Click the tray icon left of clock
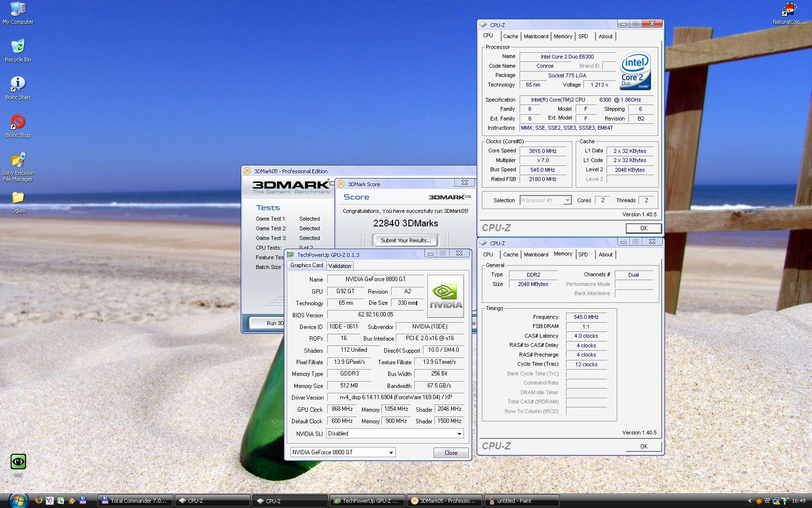The width and height of the screenshot is (812, 508). 785,501
